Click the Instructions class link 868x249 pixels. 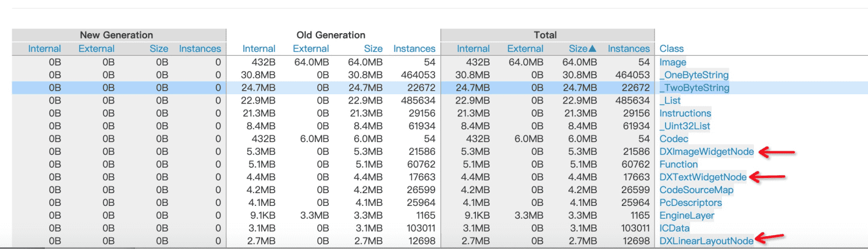[685, 113]
